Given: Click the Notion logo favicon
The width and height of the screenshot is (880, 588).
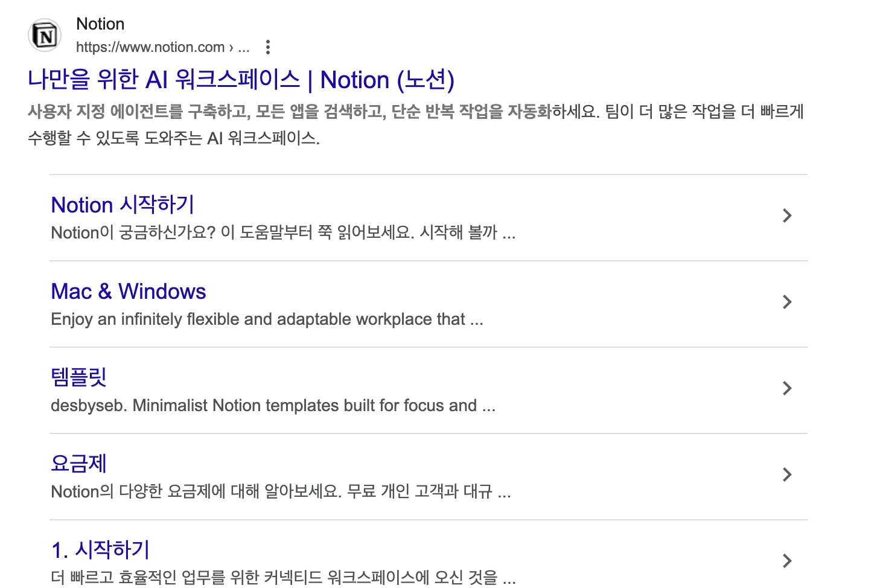Looking at the screenshot, I should tap(44, 35).
